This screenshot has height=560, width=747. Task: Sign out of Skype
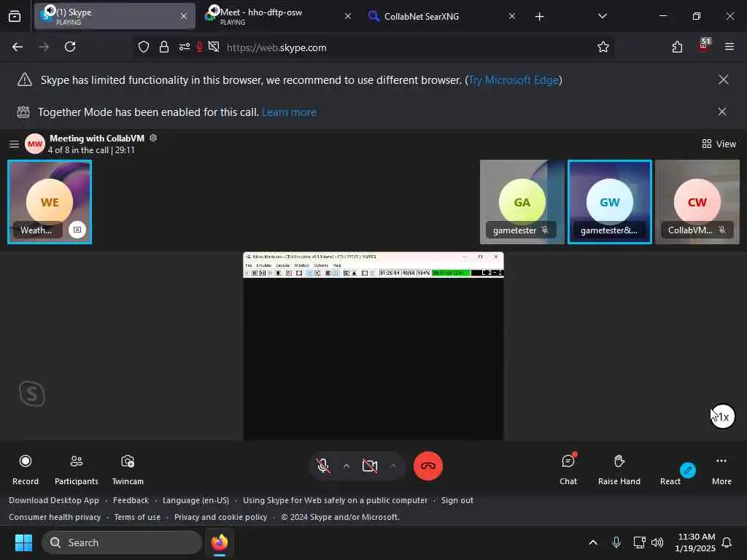(x=457, y=500)
